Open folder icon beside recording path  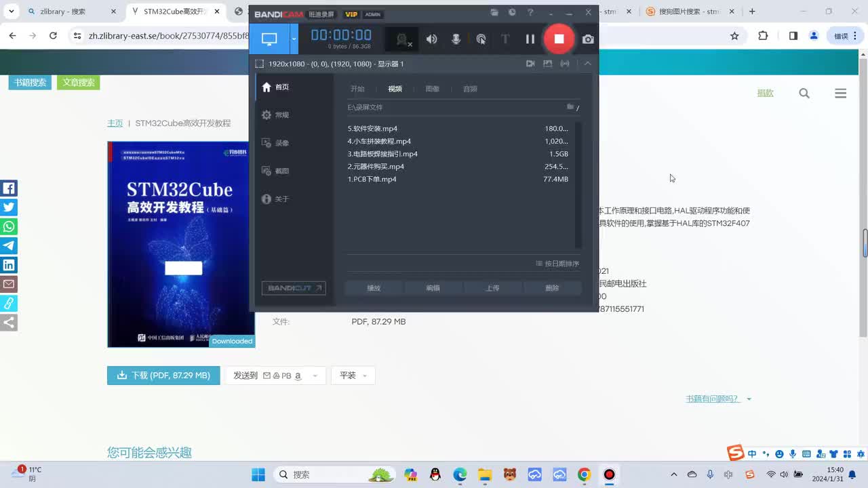[570, 107]
